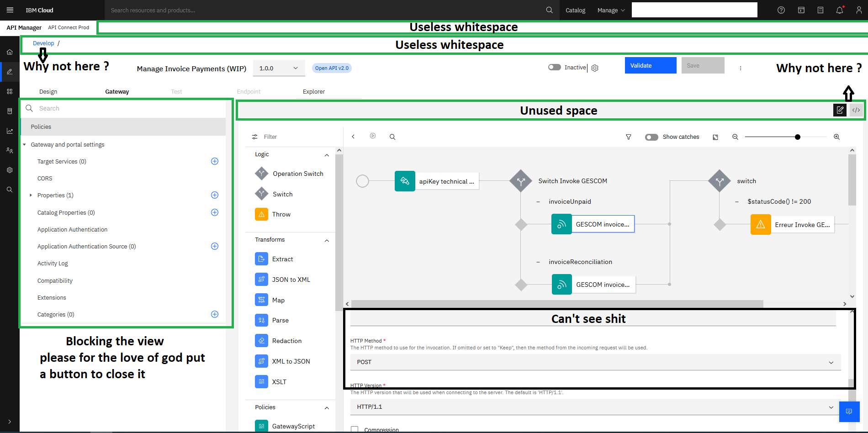Click the source code view icon

point(856,110)
